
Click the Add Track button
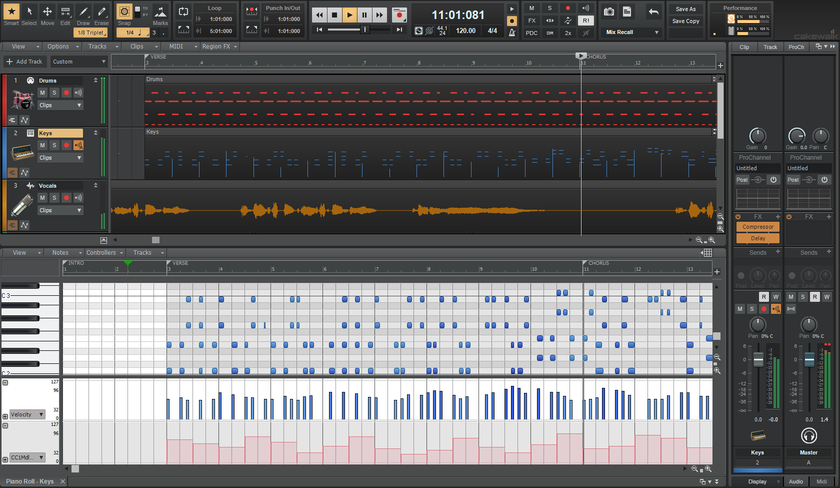[24, 62]
